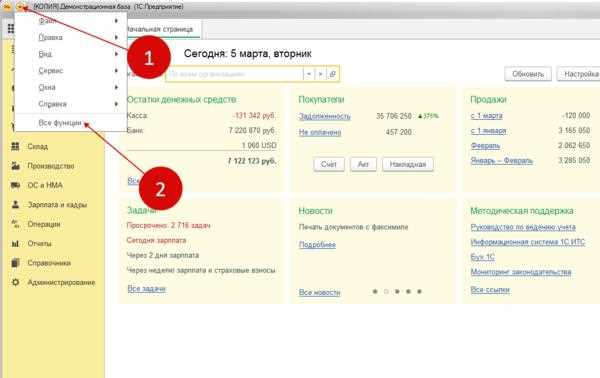
Task: Switch to the Начальная страница tab
Action: point(160,29)
